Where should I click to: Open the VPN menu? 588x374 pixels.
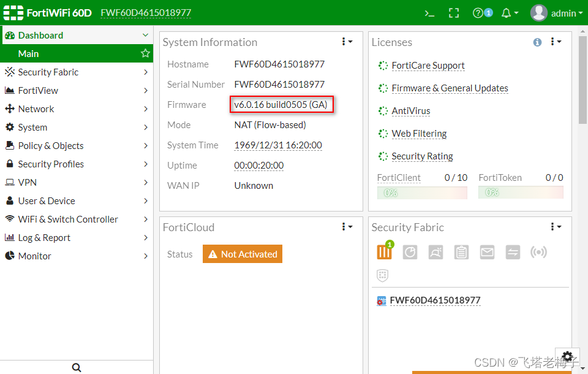click(x=77, y=183)
